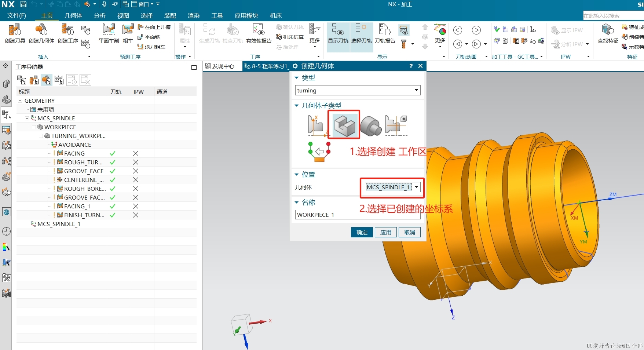Click the 平面铣 planar mill icon
The image size is (644, 350).
[x=149, y=37]
